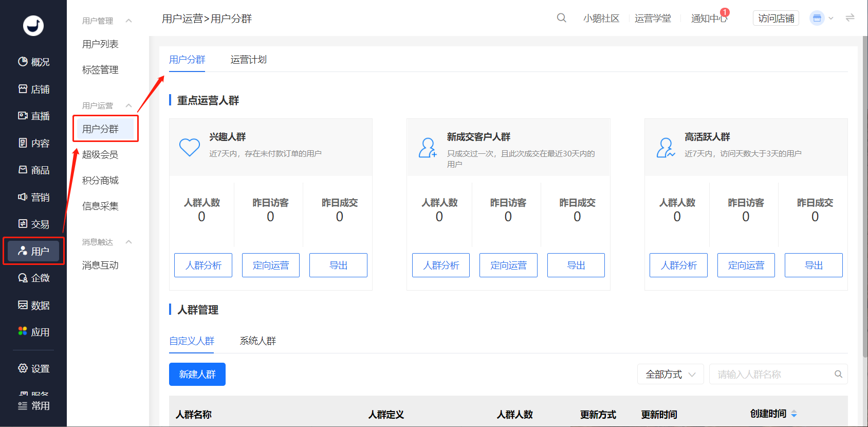Viewport: 868px width, 427px height.
Task: Open 超级会员 in the submenu
Action: click(100, 154)
